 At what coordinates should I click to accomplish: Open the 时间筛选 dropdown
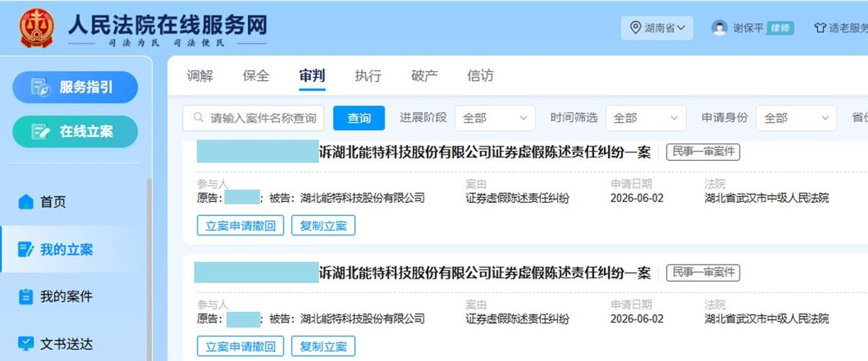646,118
